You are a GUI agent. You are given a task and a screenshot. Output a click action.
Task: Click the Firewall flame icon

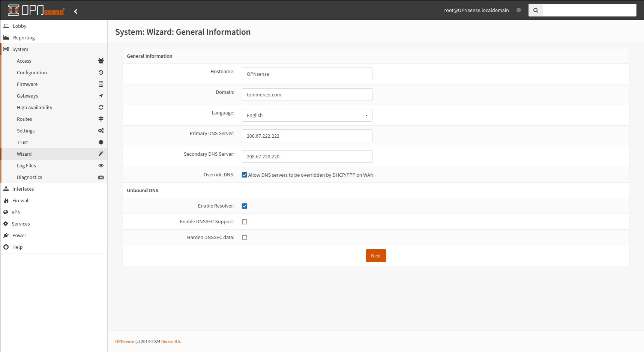pos(6,200)
